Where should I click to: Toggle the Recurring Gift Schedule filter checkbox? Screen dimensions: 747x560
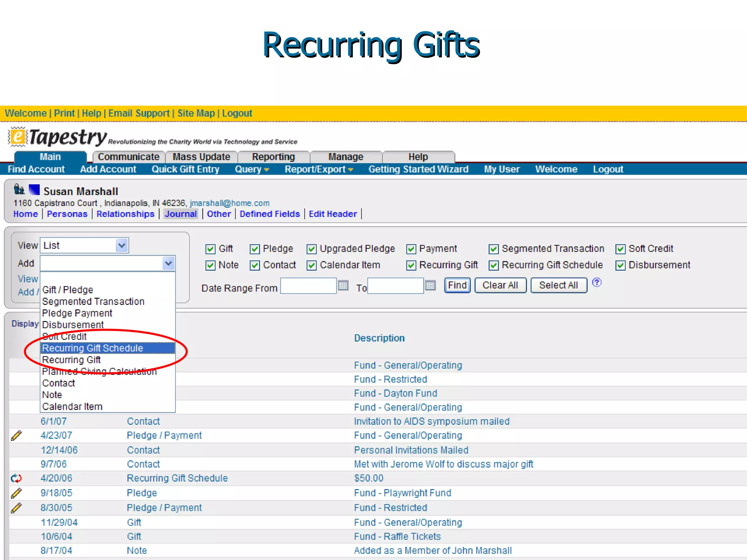(494, 265)
